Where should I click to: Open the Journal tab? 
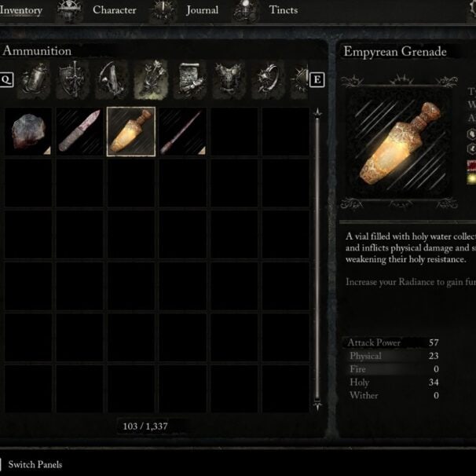click(x=202, y=10)
